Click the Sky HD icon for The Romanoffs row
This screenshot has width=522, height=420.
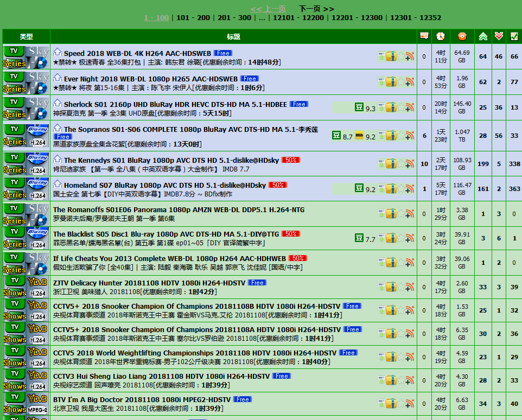[37, 214]
